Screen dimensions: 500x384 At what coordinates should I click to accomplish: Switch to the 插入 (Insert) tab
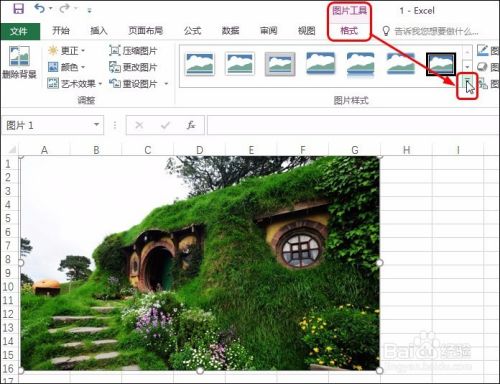pyautogui.click(x=99, y=31)
